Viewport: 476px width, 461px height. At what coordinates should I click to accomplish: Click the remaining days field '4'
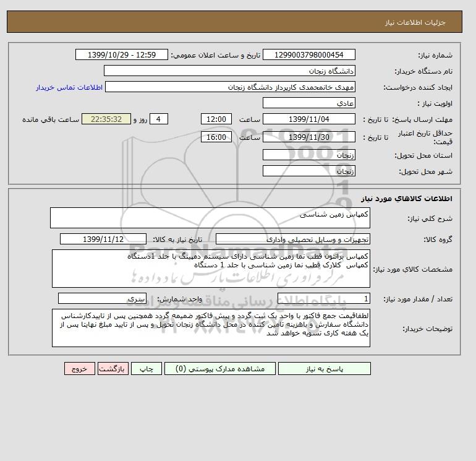tap(159, 119)
